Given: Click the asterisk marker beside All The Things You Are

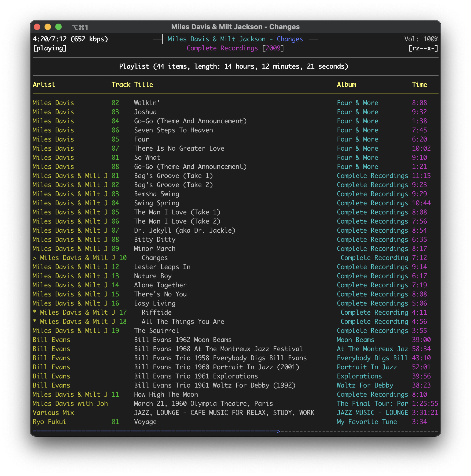Looking at the screenshot, I should coord(34,321).
